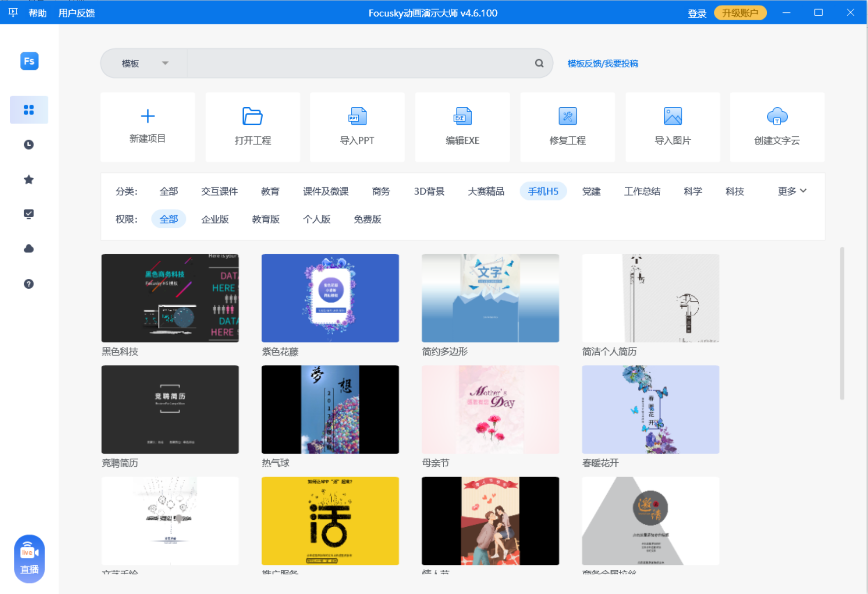Open the 紫色花藤 template thumbnail
Screen dimensions: 868x594
[330, 298]
